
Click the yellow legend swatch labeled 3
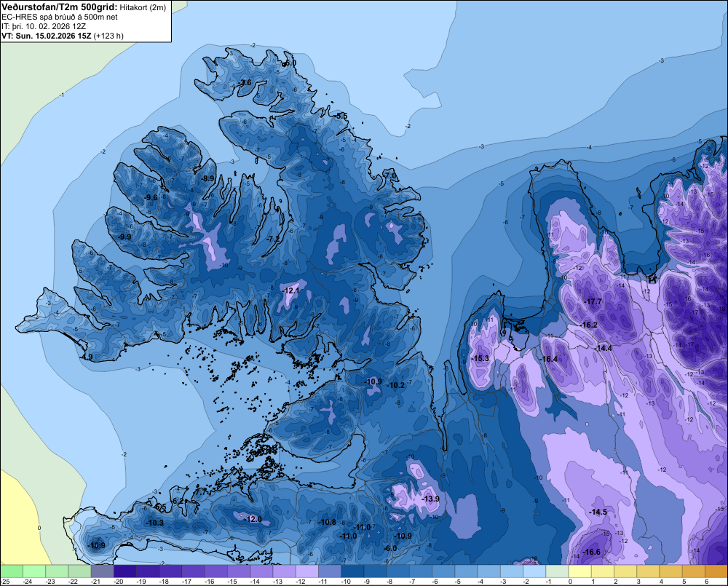649,571
